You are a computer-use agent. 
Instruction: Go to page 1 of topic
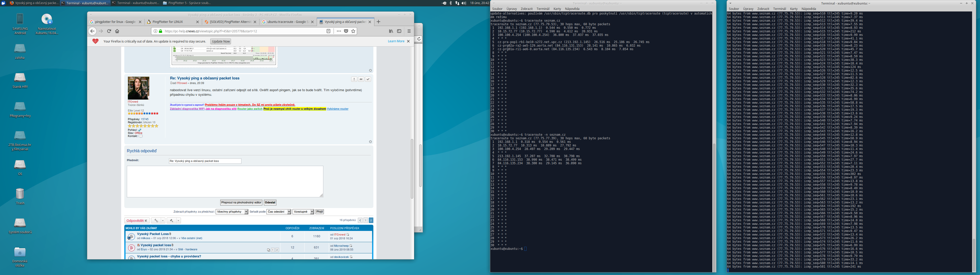tap(366, 220)
